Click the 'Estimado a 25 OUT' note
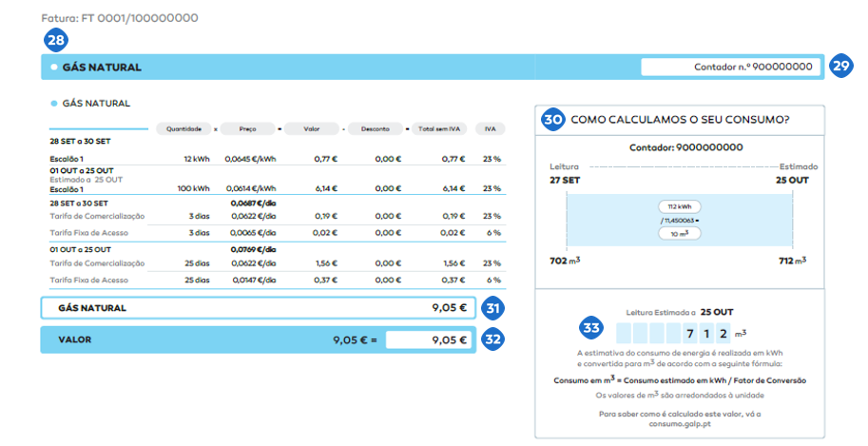The image size is (868, 446). pyautogui.click(x=87, y=180)
